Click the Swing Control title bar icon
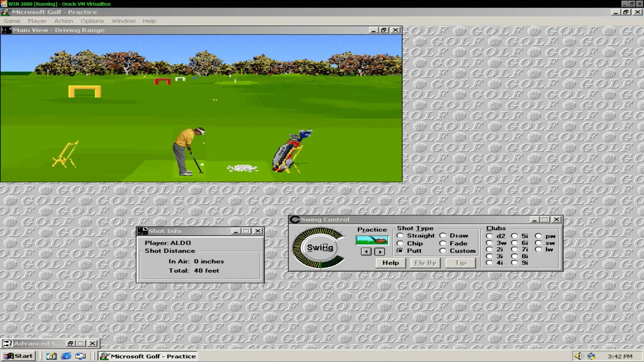 pyautogui.click(x=294, y=220)
